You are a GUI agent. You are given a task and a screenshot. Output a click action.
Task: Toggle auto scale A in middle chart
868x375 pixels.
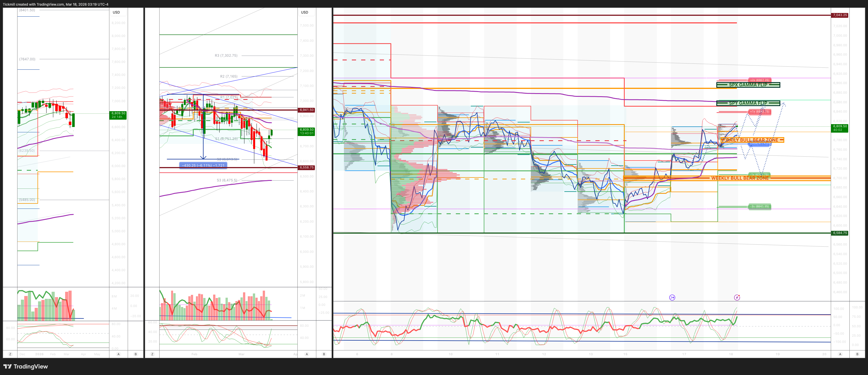click(307, 354)
